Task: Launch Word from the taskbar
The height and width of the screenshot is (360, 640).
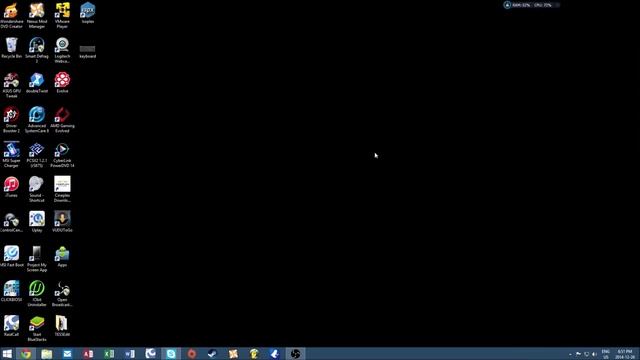Action: point(130,353)
